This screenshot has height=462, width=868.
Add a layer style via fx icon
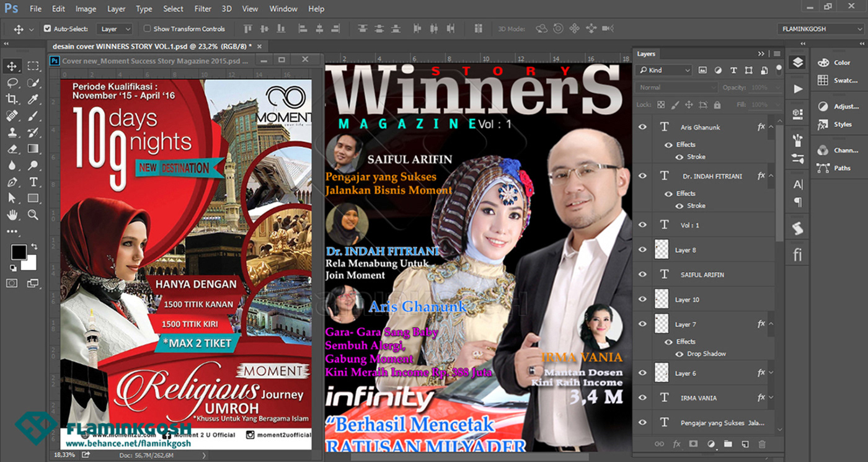click(x=676, y=444)
